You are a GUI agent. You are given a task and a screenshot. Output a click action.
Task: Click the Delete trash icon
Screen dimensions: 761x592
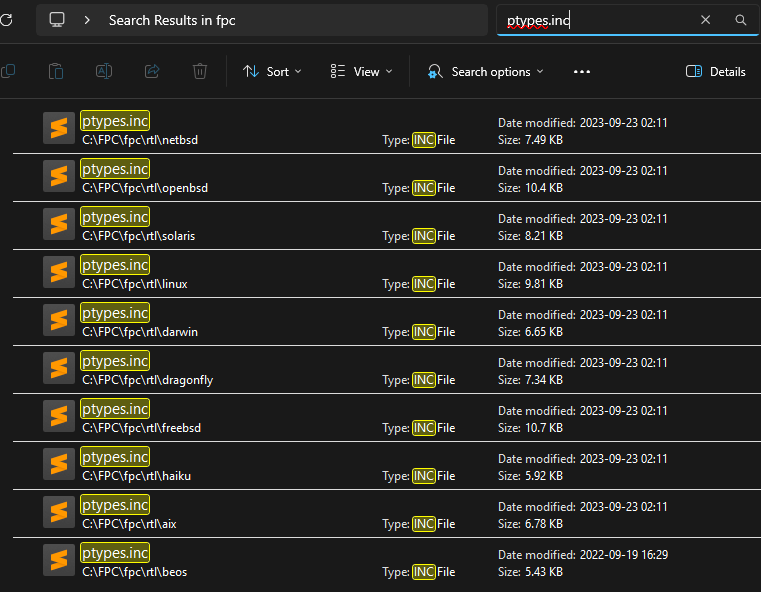coord(199,71)
